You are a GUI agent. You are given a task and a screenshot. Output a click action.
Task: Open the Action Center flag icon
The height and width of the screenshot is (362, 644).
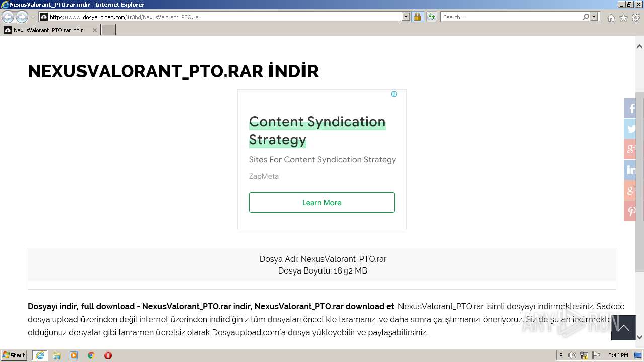pos(596,355)
